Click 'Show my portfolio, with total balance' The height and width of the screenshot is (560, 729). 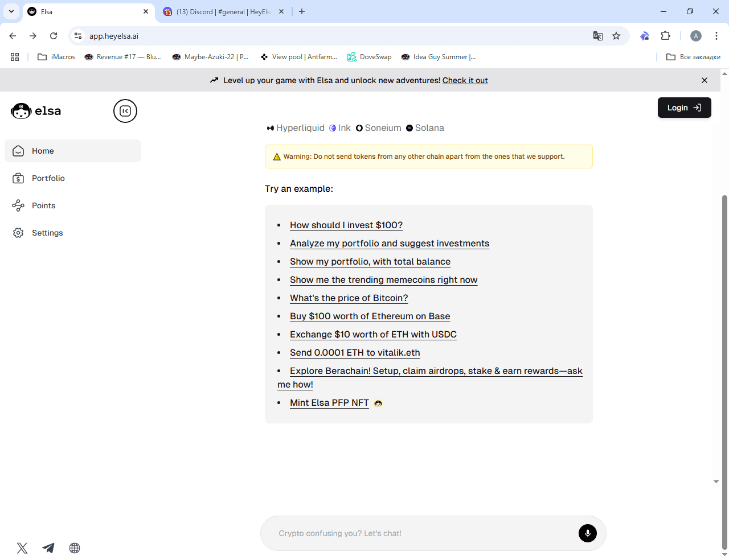click(370, 262)
